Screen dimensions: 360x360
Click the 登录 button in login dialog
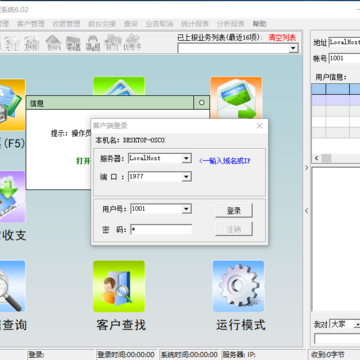coord(234,211)
